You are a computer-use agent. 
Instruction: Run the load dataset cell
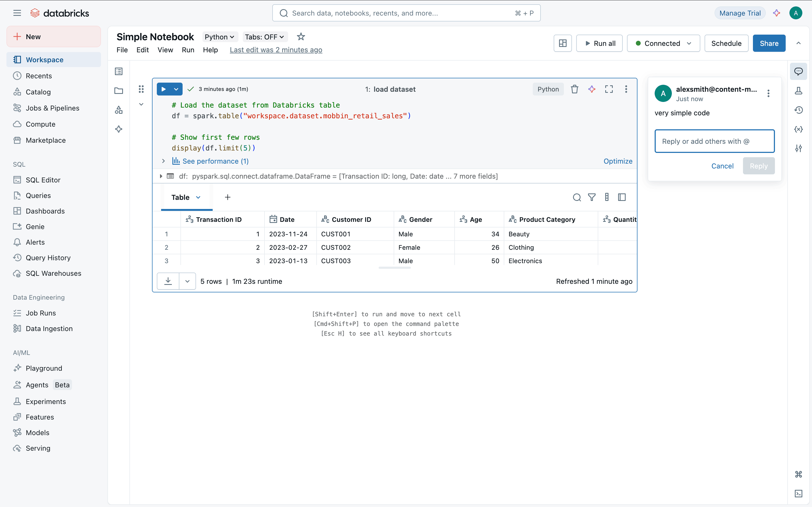164,89
